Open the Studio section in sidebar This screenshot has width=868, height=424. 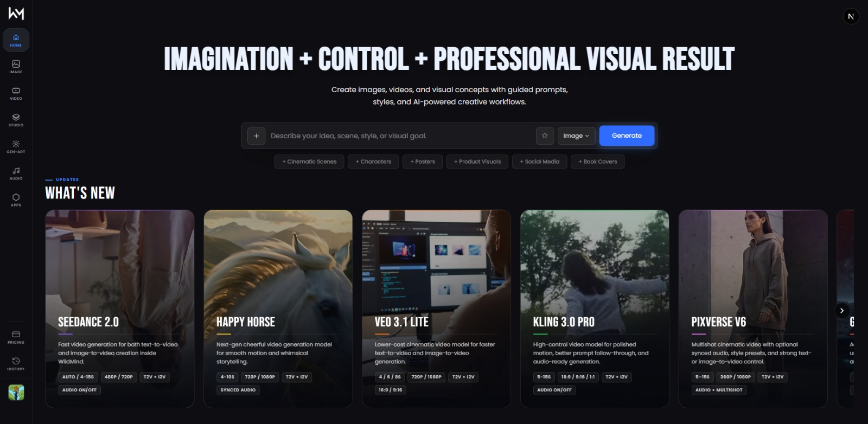[16, 120]
